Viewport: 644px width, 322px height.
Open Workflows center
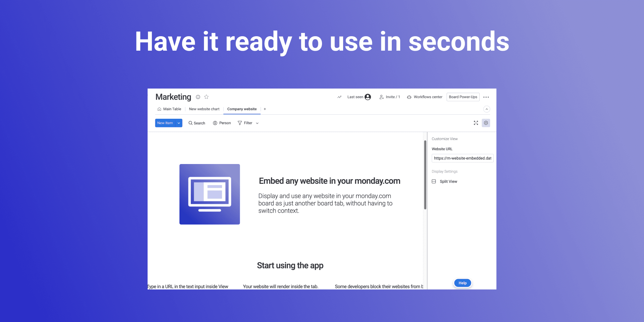425,97
